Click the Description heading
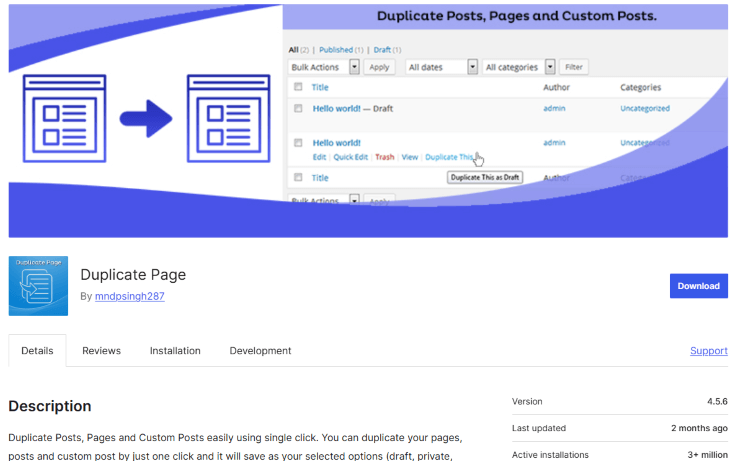The image size is (750, 461). (50, 406)
